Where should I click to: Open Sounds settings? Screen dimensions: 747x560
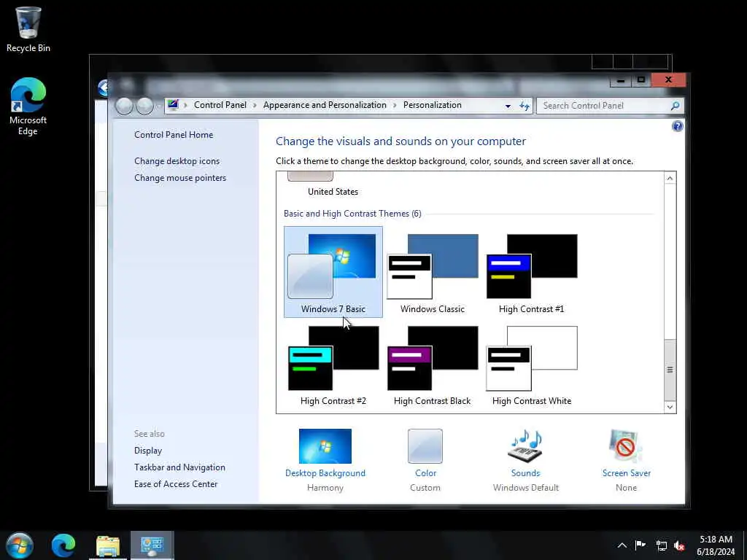526,460
